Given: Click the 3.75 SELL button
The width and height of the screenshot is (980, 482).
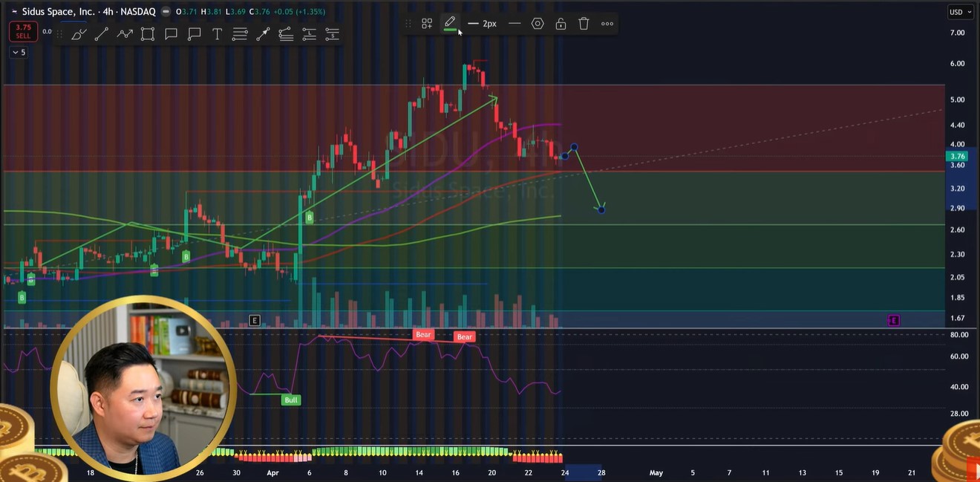Looking at the screenshot, I should coord(23,31).
